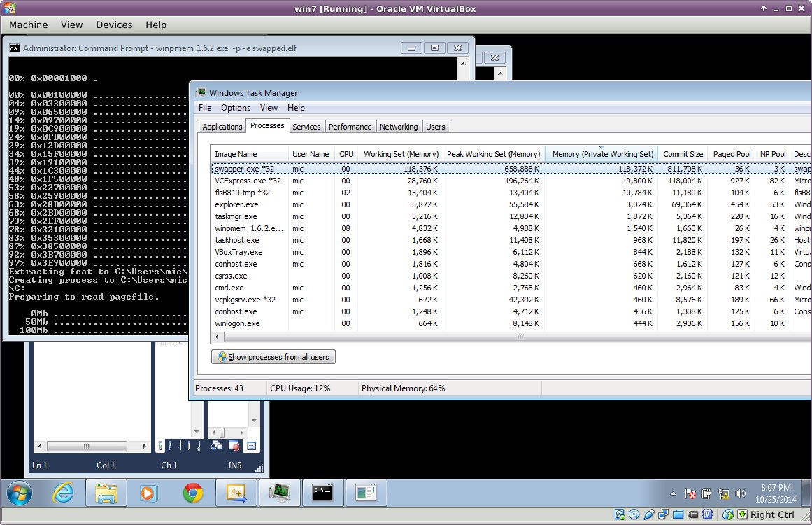812x525 pixels.
Task: Click the network warning tray icon
Action: pyautogui.click(x=723, y=494)
